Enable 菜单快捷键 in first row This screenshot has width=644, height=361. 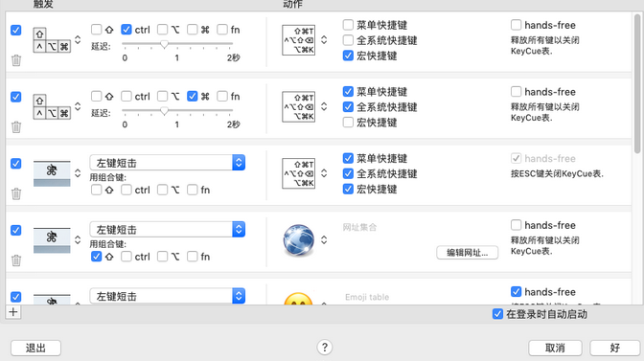coord(348,25)
